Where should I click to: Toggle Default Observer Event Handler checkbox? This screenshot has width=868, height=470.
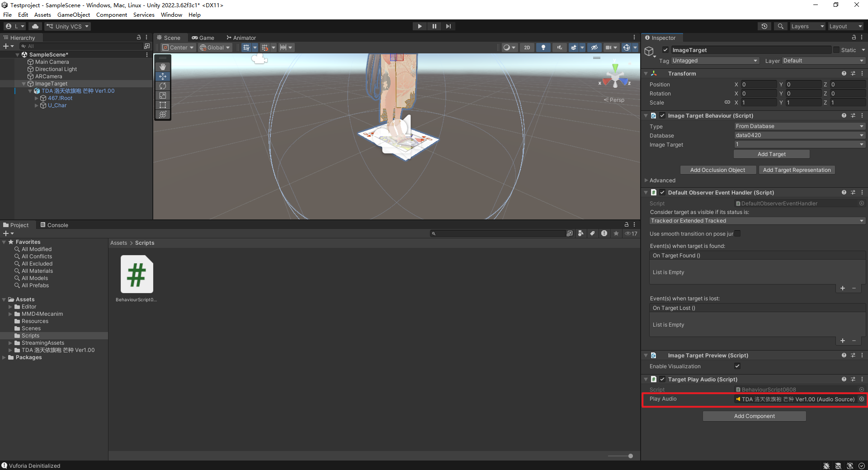pyautogui.click(x=662, y=193)
